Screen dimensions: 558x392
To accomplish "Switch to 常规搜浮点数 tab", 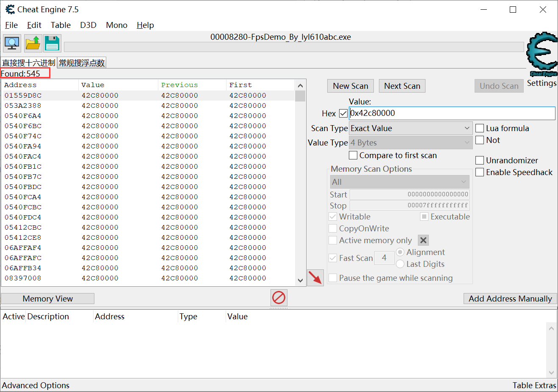I will click(82, 63).
